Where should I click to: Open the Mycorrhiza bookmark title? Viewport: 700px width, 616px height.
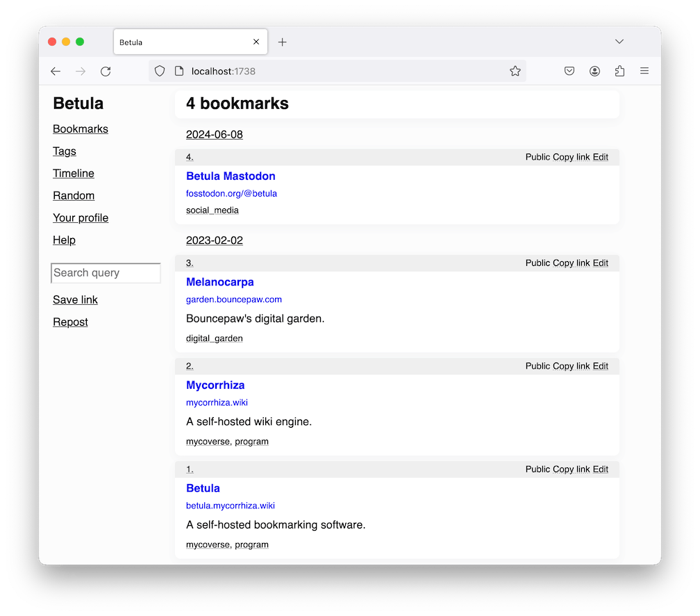(215, 385)
